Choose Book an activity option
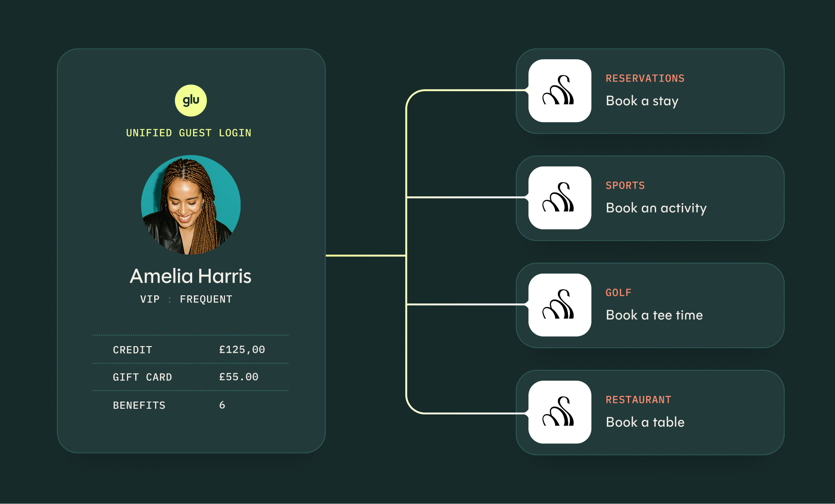The width and height of the screenshot is (835, 504). click(x=656, y=208)
